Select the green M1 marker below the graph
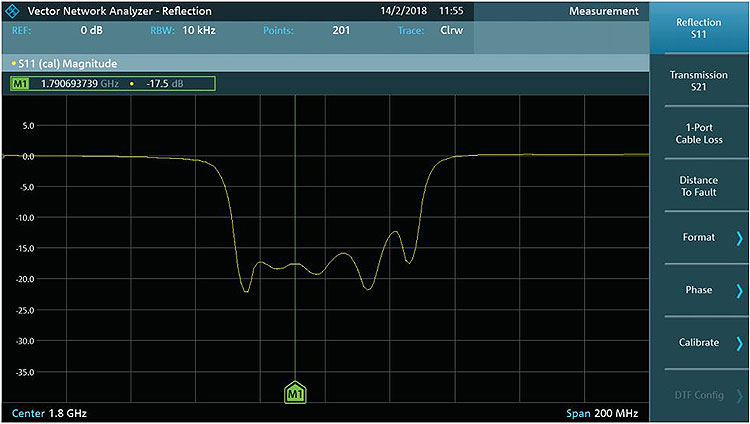 [295, 394]
